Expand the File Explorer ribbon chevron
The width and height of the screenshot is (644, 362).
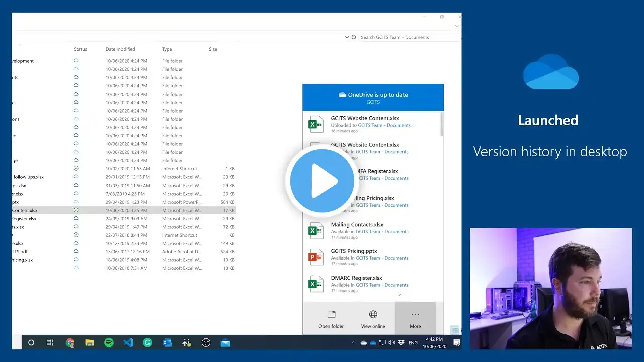click(x=456, y=26)
